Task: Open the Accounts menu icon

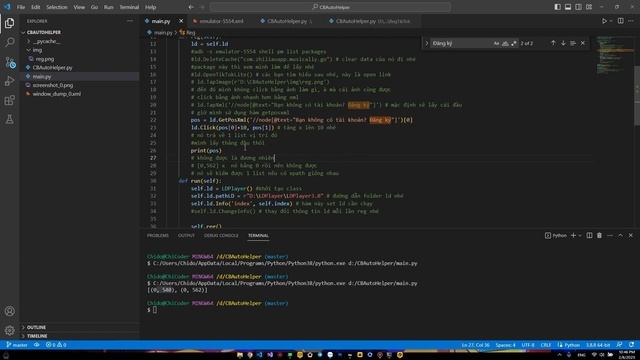Action: pos(9,311)
